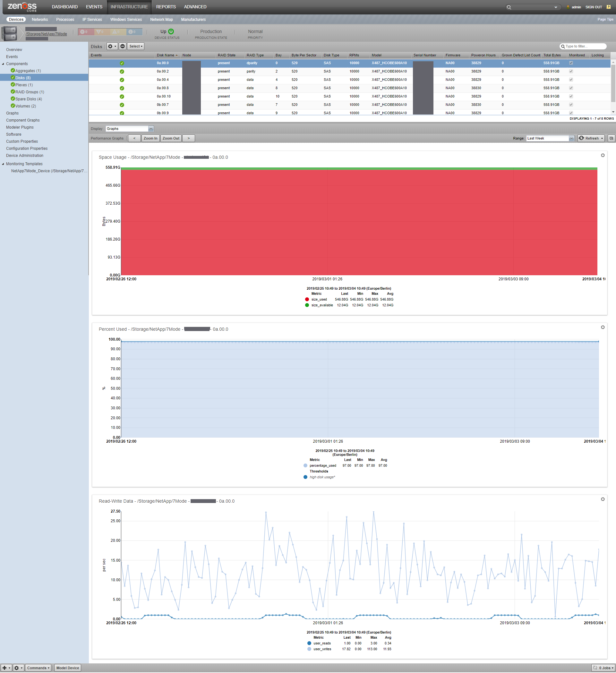This screenshot has width=616, height=673.
Task: Collapse the Components tree node
Action: click(3, 64)
